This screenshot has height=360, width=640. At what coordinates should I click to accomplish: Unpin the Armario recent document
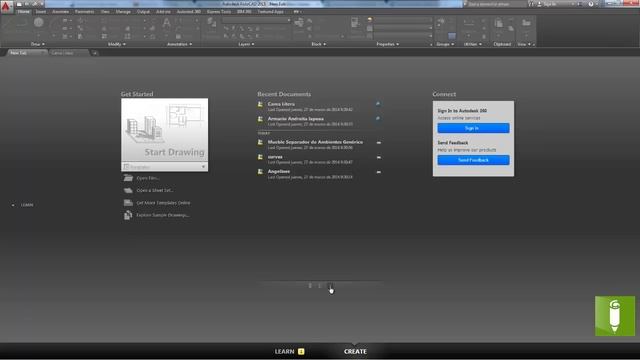point(378,119)
